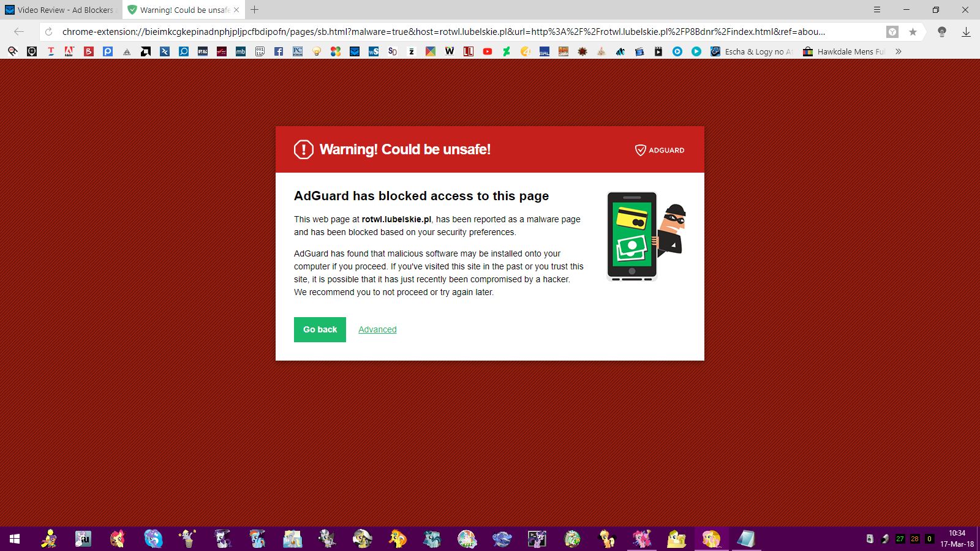Screen dimensions: 980x551
Task: Click the heading AdGuard has blocked access to this page
Action: pyautogui.click(x=421, y=196)
